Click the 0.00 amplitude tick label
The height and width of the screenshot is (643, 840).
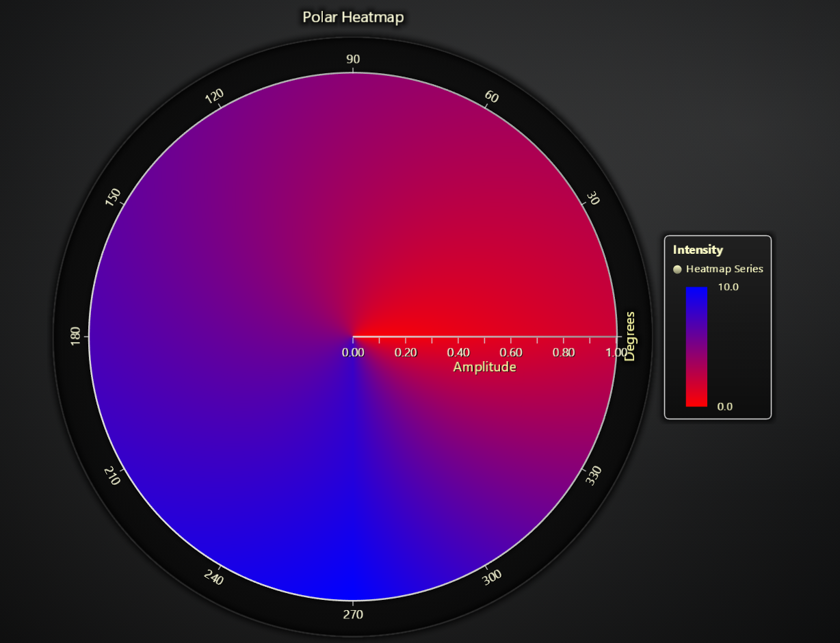click(353, 353)
